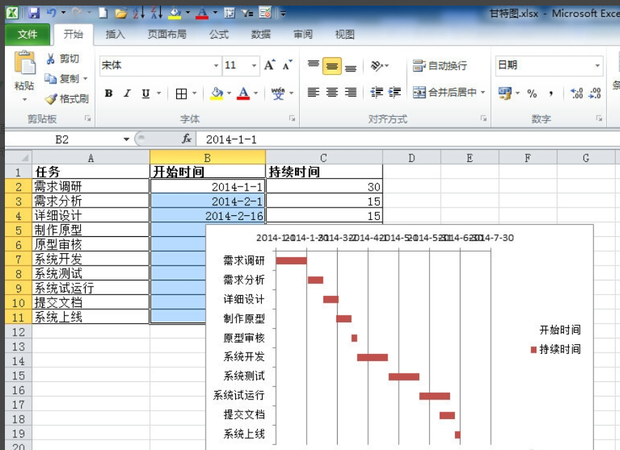Center text horizontally

click(x=332, y=93)
